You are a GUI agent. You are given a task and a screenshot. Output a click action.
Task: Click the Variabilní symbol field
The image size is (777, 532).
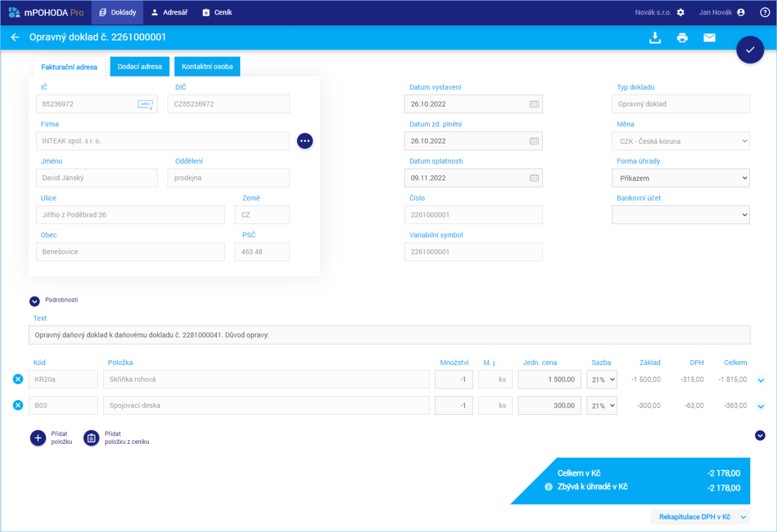click(473, 252)
